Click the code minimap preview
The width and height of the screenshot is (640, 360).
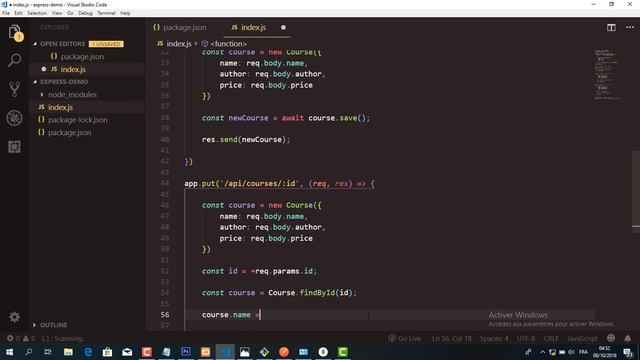tap(608, 75)
